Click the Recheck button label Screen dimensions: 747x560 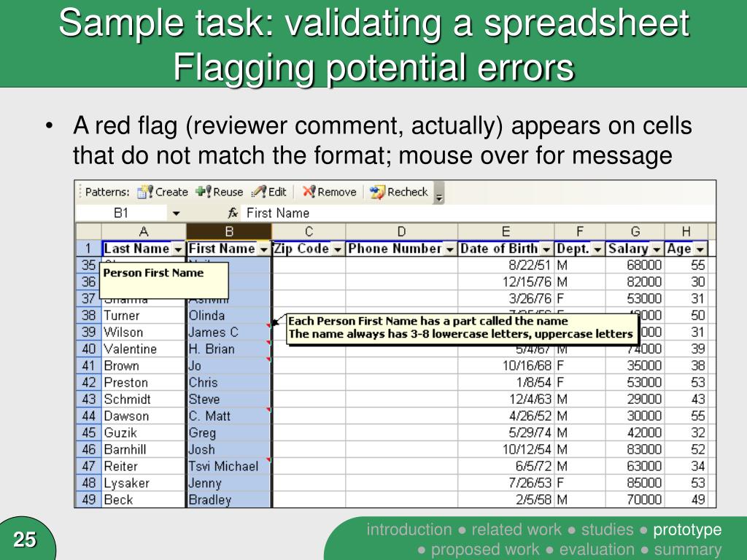[x=407, y=192]
